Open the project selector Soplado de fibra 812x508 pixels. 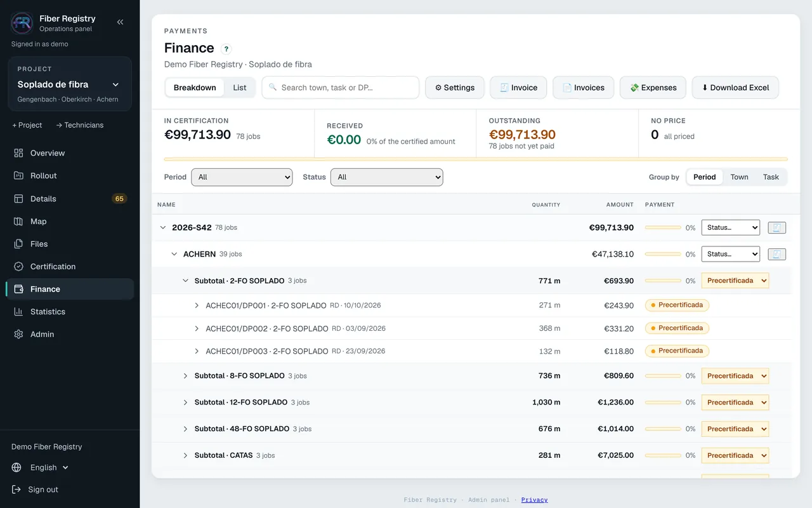tap(69, 84)
